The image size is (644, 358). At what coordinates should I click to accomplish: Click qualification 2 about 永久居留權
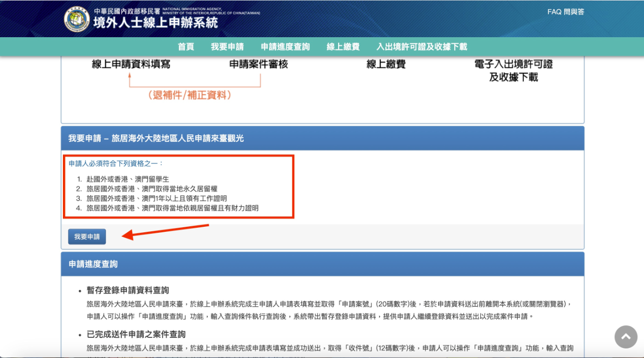pyautogui.click(x=152, y=189)
